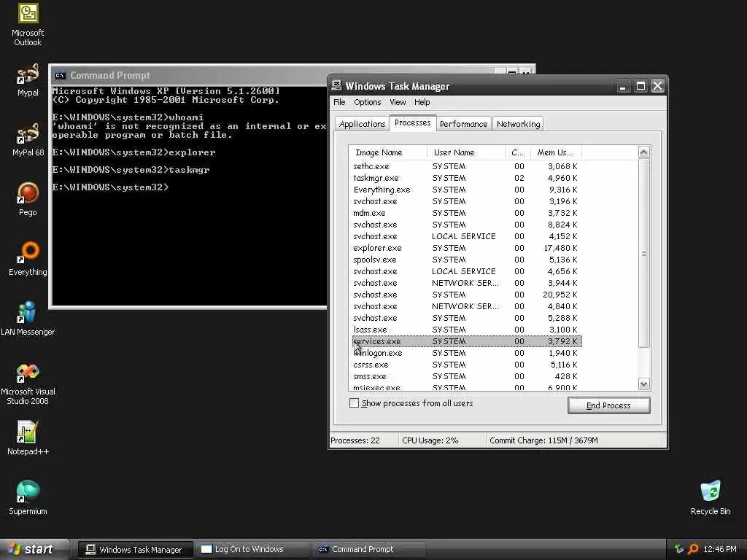The width and height of the screenshot is (747, 560).
Task: Open the Supermium desktop shortcut
Action: (28, 498)
